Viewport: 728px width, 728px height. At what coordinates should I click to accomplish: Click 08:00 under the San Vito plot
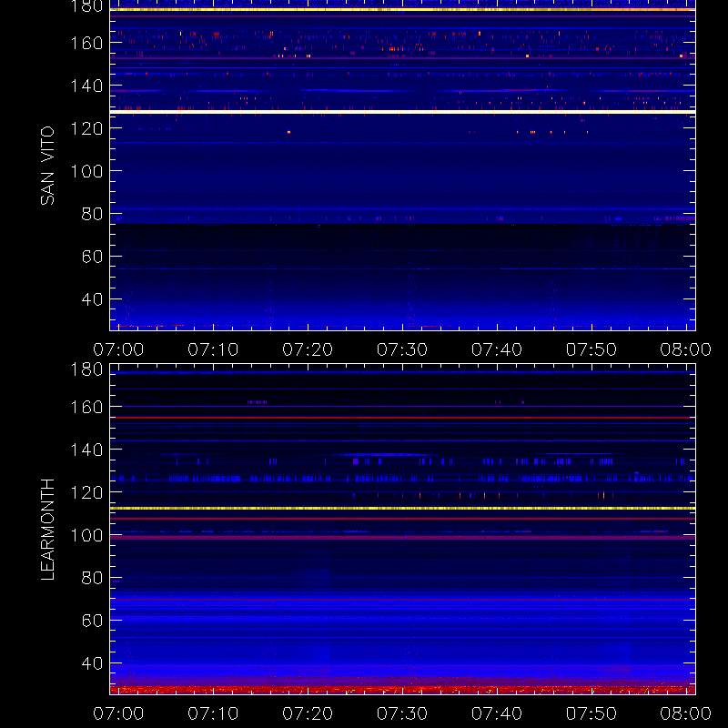click(x=686, y=349)
